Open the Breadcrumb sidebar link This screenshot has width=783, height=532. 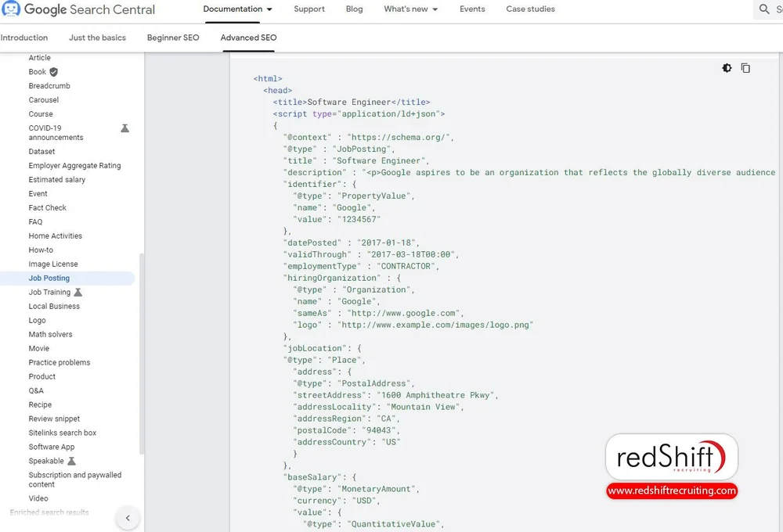49,86
